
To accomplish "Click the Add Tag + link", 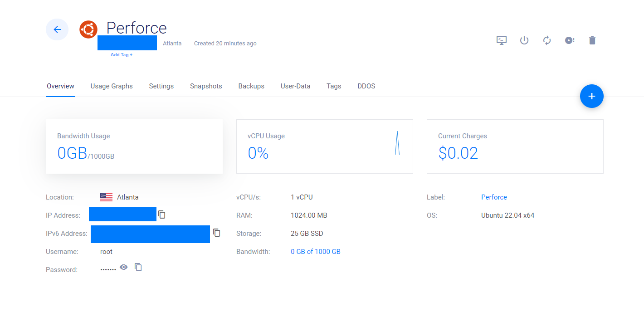I will tap(122, 55).
